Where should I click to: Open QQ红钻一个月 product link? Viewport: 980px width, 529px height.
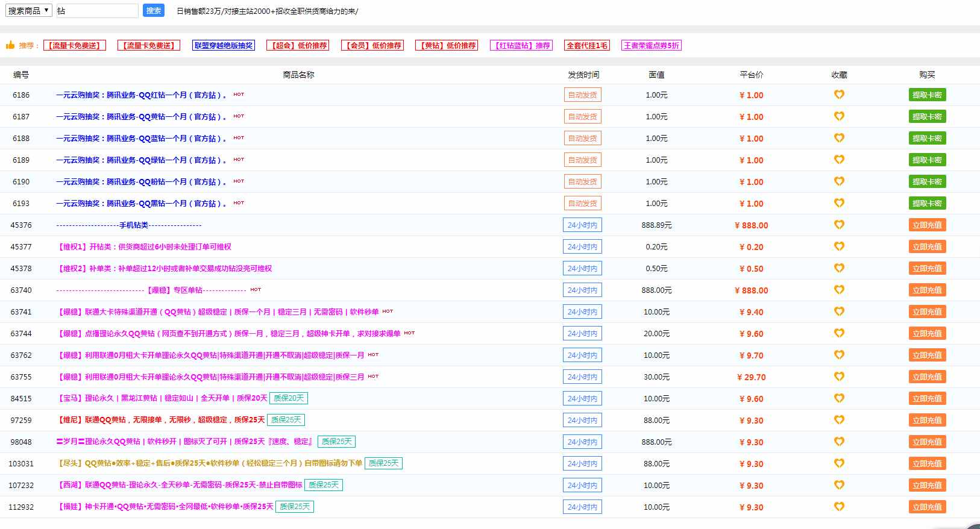click(x=142, y=95)
